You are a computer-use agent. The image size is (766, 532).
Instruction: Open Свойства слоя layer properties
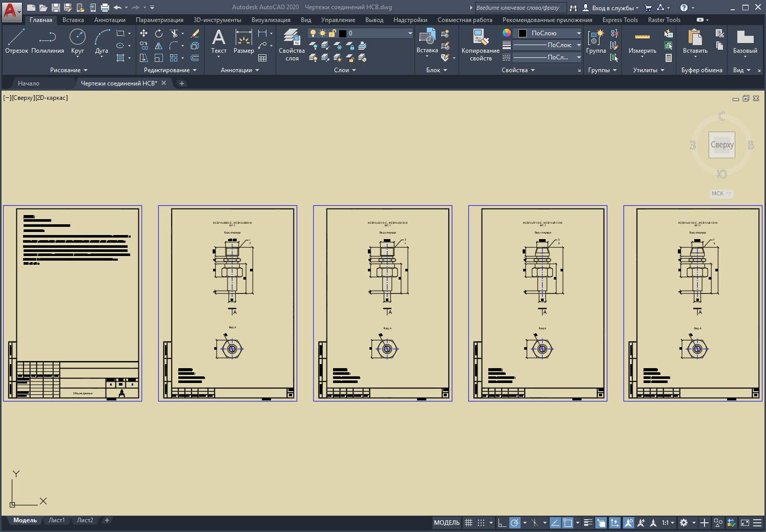coord(292,45)
